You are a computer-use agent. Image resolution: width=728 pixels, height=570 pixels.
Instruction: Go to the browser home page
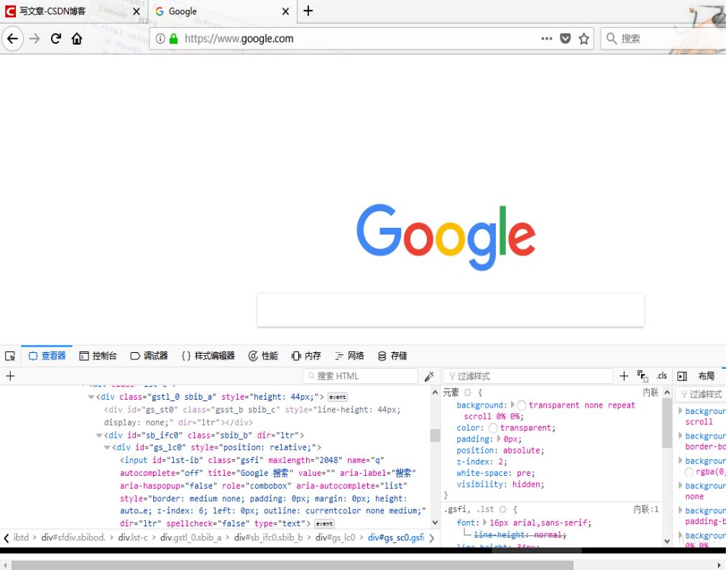pyautogui.click(x=77, y=39)
